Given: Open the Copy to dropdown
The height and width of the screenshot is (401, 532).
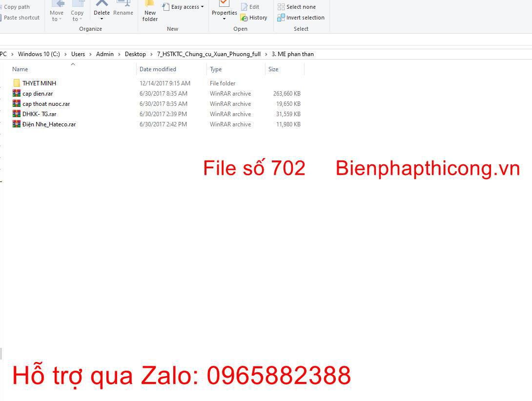Looking at the screenshot, I should tap(77, 16).
